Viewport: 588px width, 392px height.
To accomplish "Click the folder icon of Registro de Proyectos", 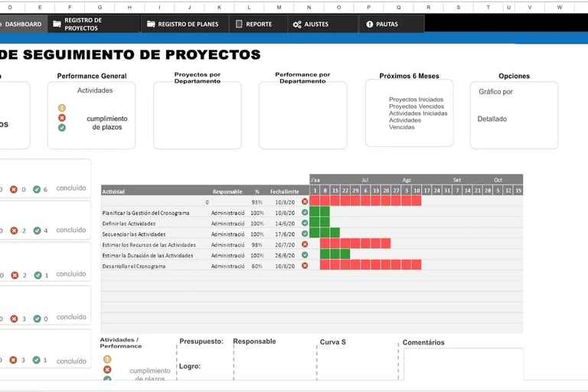I will click(57, 24).
